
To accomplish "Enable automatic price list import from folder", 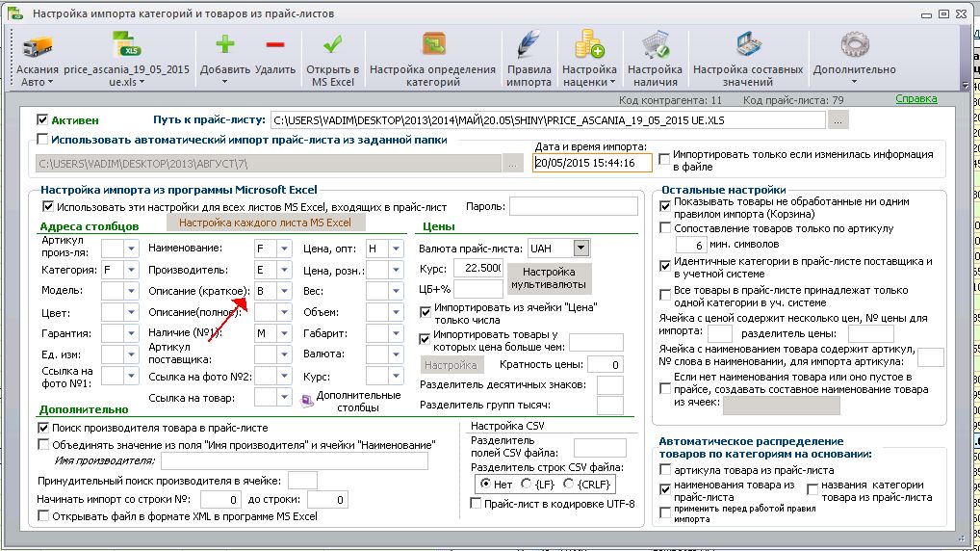I will point(42,139).
